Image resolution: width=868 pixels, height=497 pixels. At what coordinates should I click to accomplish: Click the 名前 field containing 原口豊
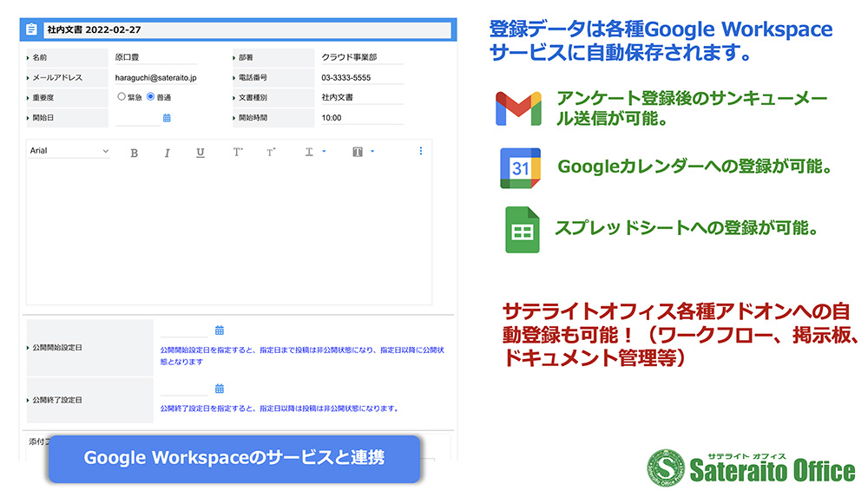[155, 57]
